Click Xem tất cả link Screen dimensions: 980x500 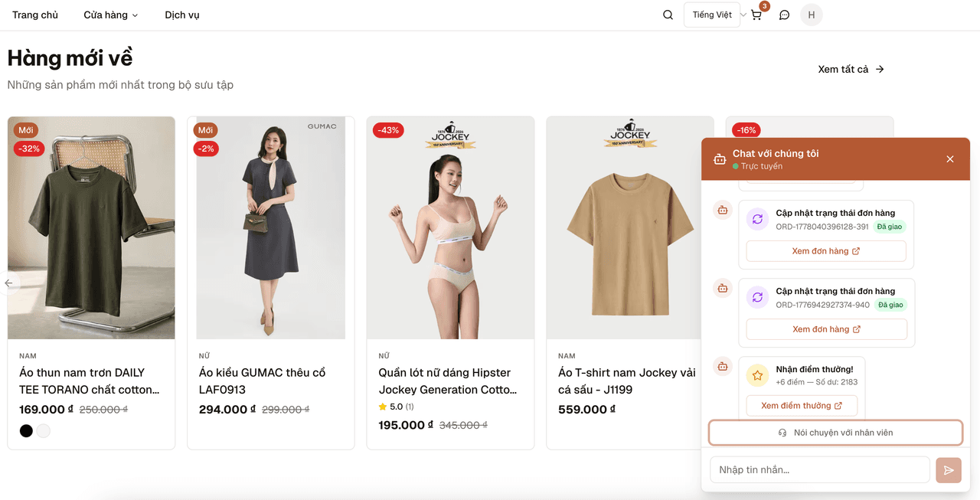[851, 69]
